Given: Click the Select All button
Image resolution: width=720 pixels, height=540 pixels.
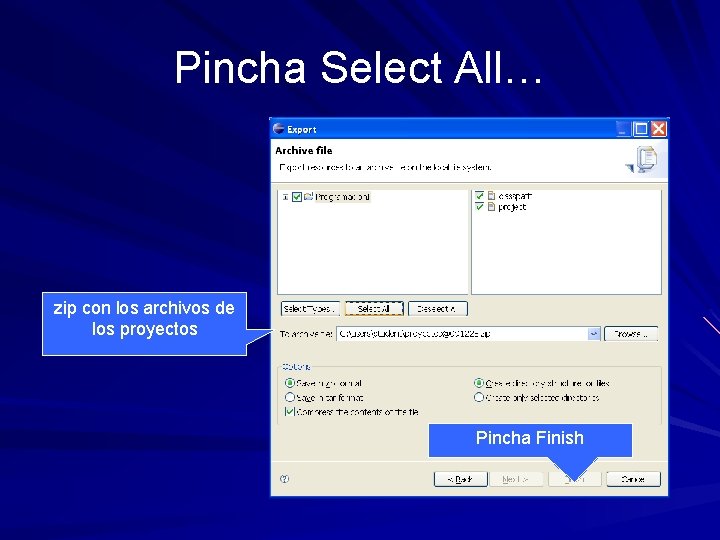Looking at the screenshot, I should [x=374, y=309].
